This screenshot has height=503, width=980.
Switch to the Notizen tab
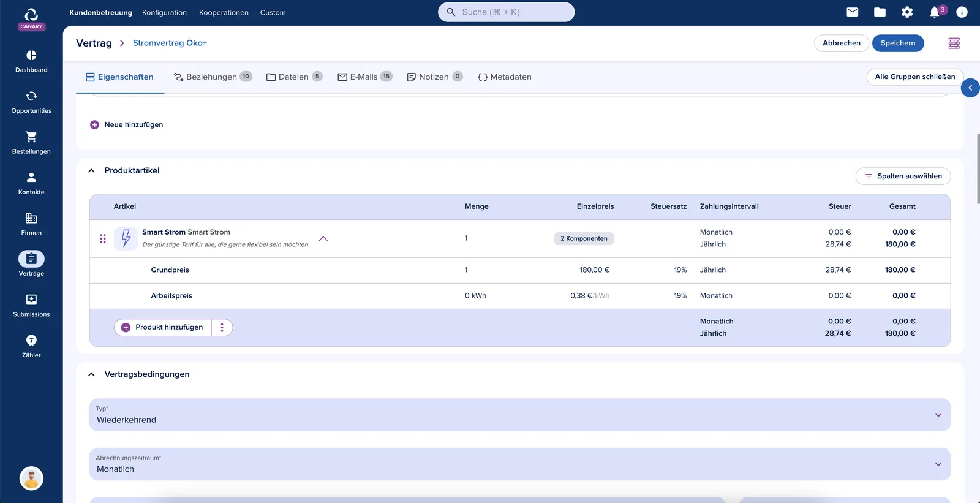click(434, 77)
